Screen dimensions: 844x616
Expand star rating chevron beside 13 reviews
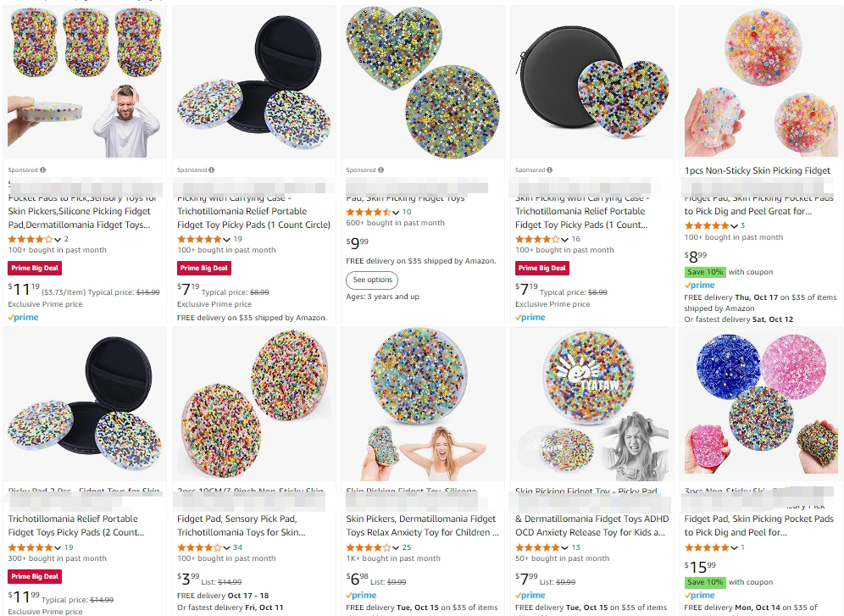click(x=564, y=547)
